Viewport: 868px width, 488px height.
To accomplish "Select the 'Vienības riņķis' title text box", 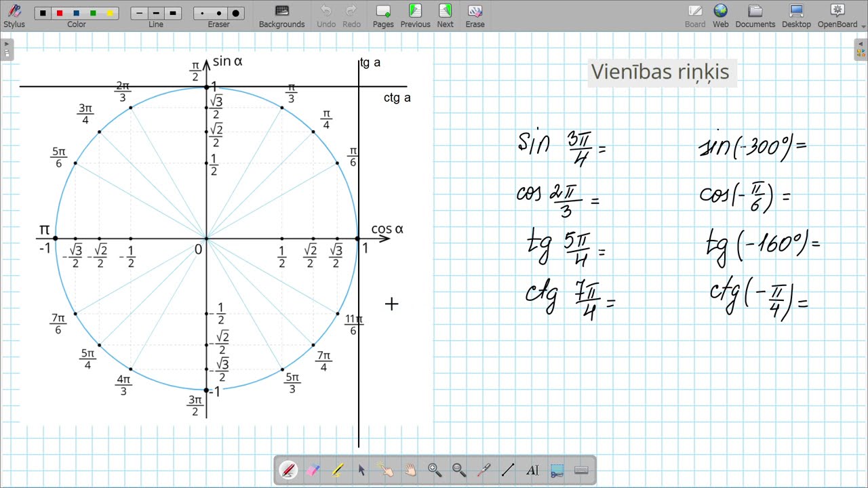I will pyautogui.click(x=660, y=72).
